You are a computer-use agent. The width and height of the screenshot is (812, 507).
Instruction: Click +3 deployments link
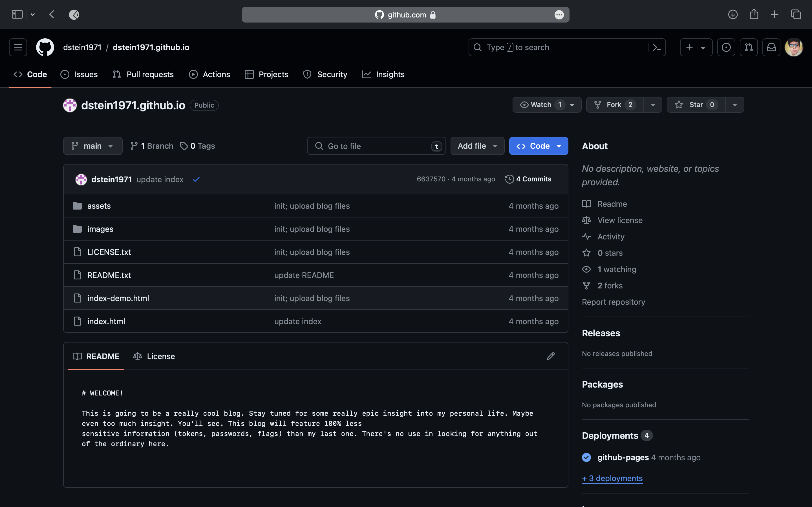[612, 478]
